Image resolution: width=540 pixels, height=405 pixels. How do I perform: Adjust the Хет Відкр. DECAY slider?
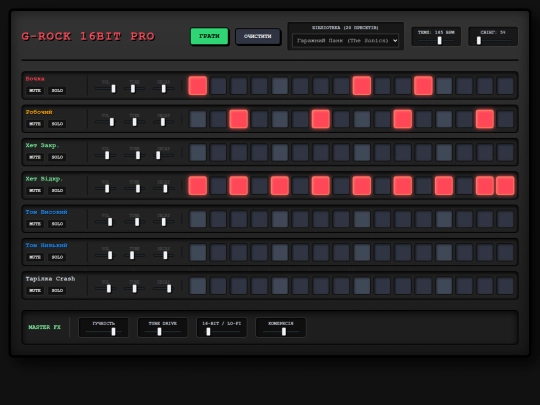[164, 189]
